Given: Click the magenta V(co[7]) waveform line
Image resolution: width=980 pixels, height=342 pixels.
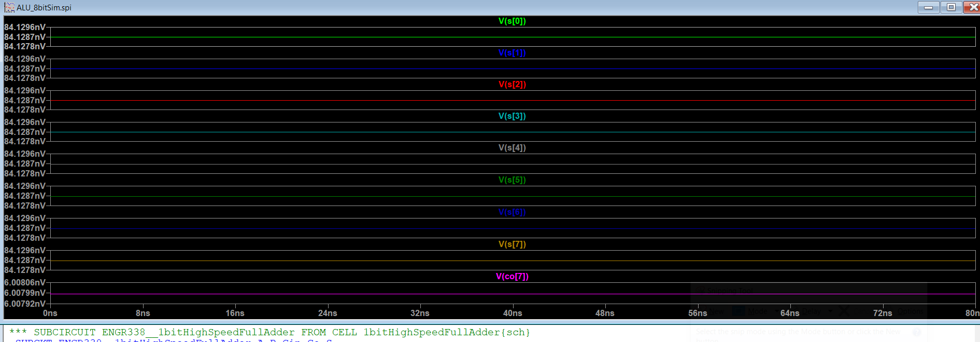Looking at the screenshot, I should (363, 294).
